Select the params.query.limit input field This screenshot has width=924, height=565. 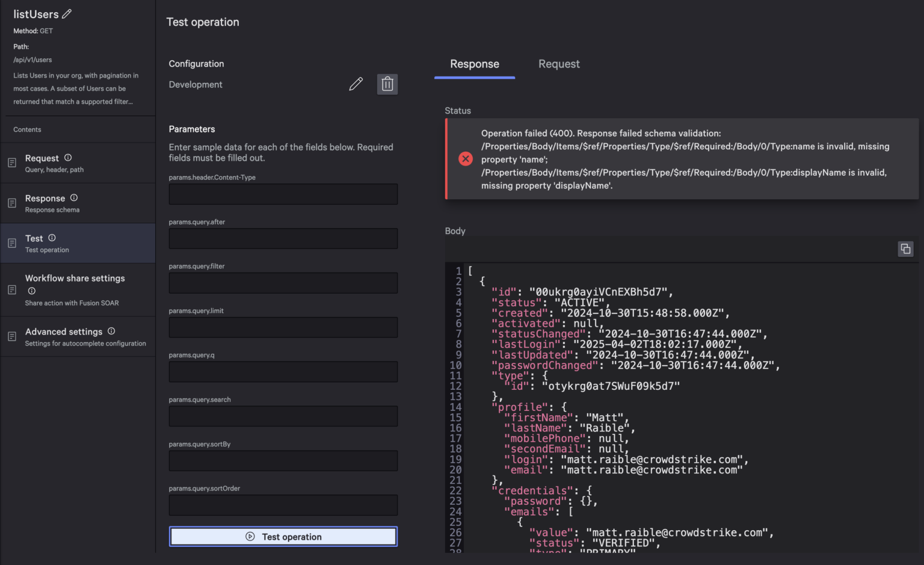(x=283, y=327)
